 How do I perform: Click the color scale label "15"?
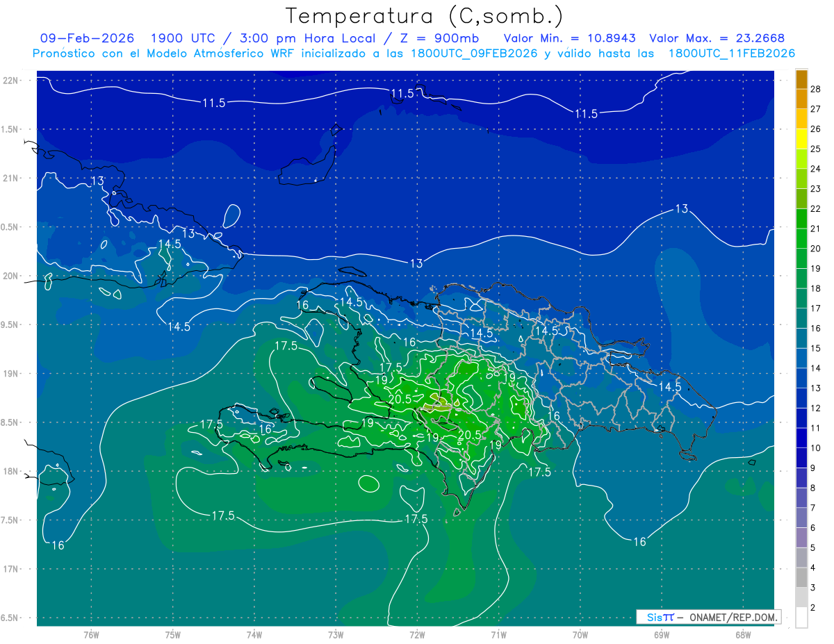pos(816,348)
